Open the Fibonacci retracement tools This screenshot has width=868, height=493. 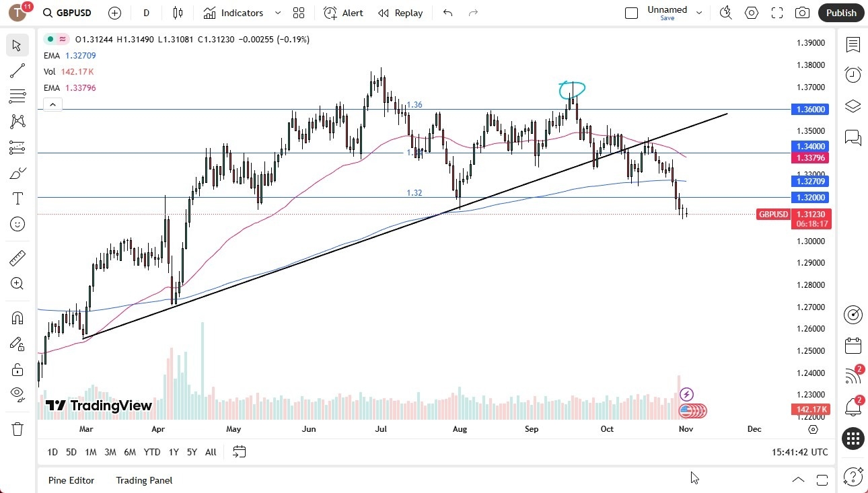pyautogui.click(x=17, y=96)
